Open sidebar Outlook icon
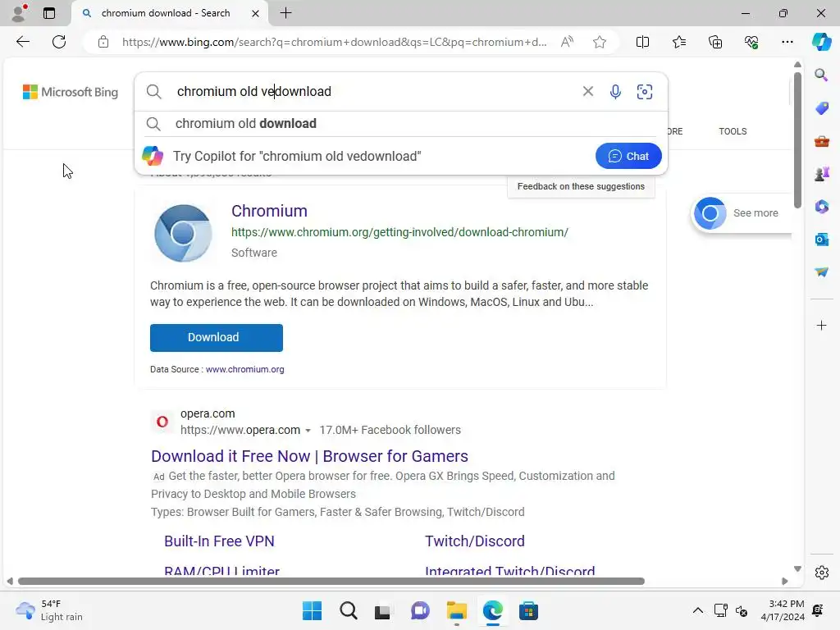This screenshot has height=630, width=840. coord(821,240)
